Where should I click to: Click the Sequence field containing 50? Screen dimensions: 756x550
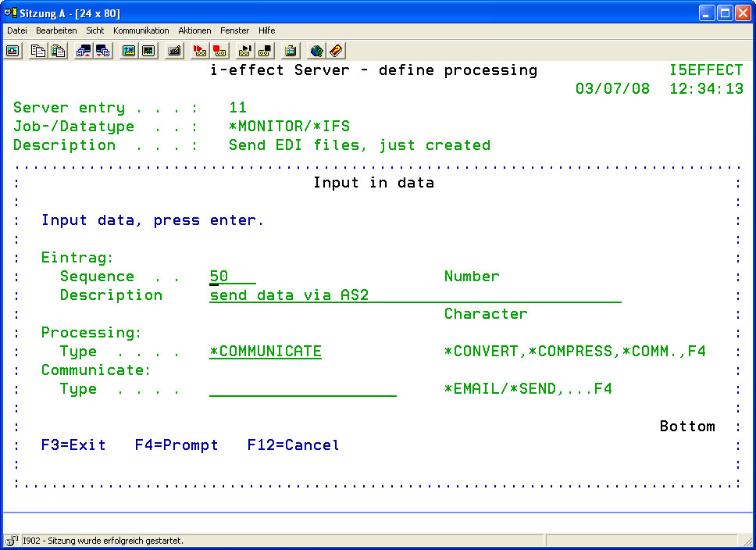pyautogui.click(x=232, y=277)
